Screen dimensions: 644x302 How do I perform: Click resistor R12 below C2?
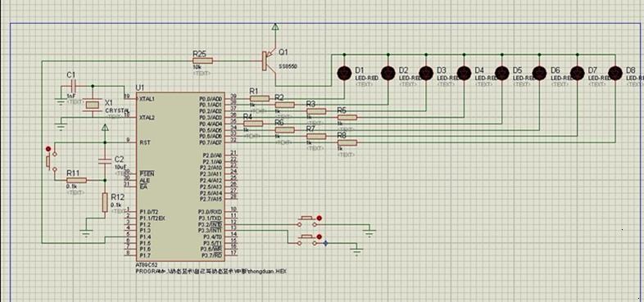tap(105, 202)
